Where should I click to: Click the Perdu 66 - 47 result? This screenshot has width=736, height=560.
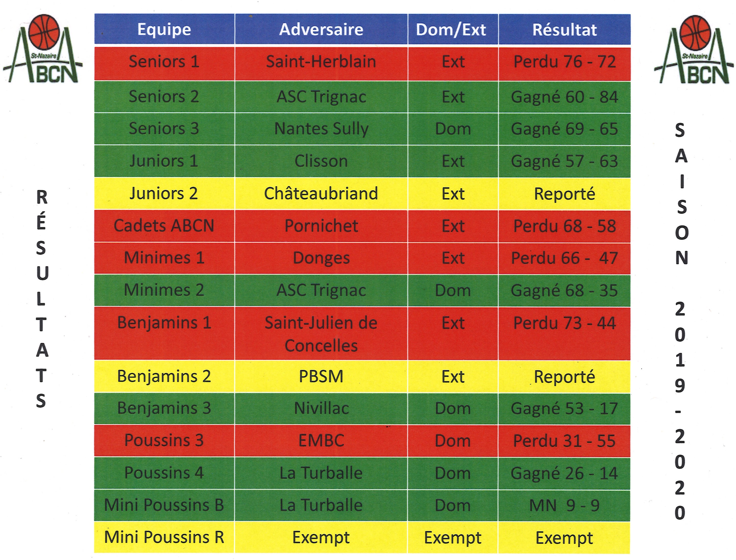click(x=564, y=258)
